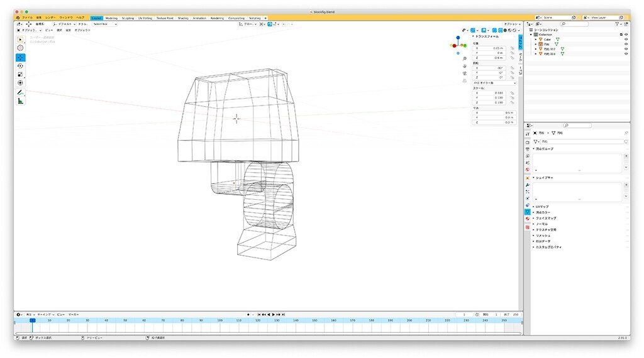Image resolution: width=644 pixels, height=358 pixels.
Task: Toggle visibility of Collection in outliner
Action: [626, 35]
